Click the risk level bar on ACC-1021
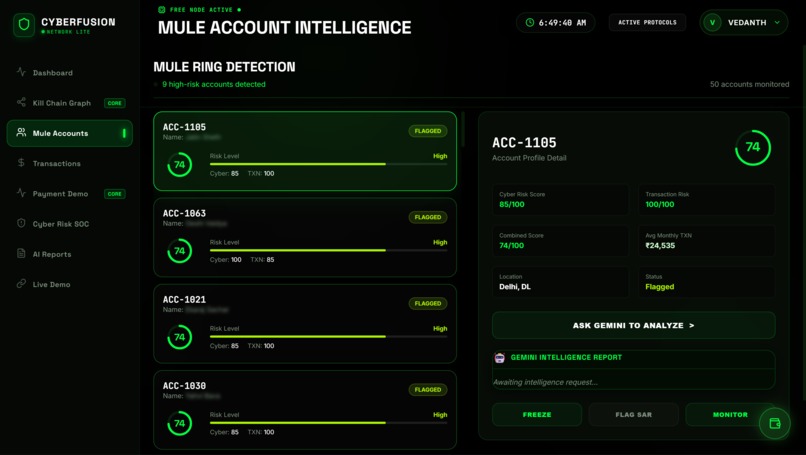The image size is (806, 455). 328,337
